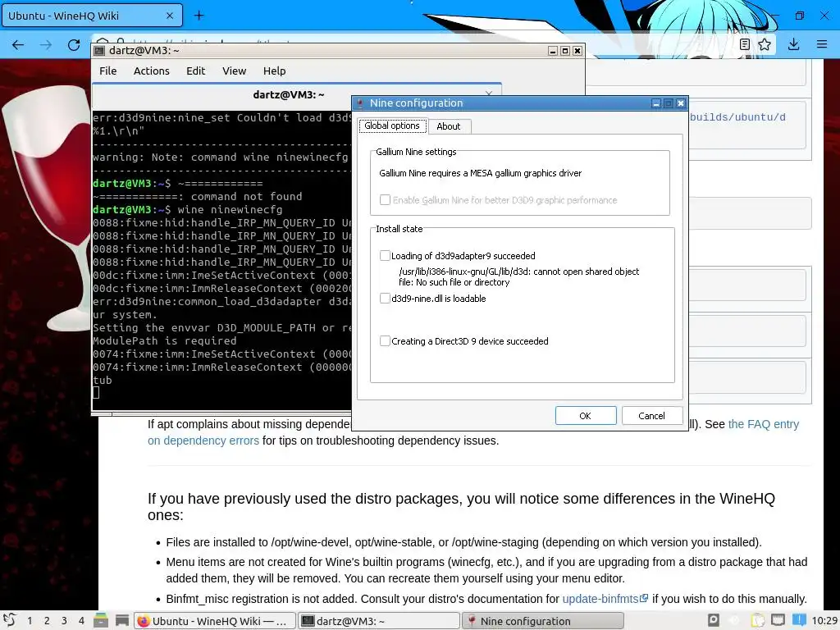Screen dimensions: 840x630
Task: Minimize the dartz@VM3 terminal window
Action: (553, 50)
